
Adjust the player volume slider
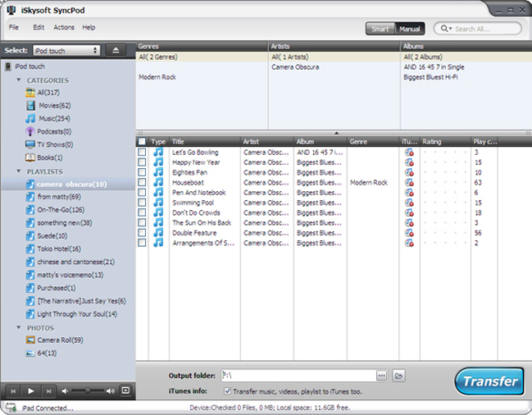coord(90,390)
